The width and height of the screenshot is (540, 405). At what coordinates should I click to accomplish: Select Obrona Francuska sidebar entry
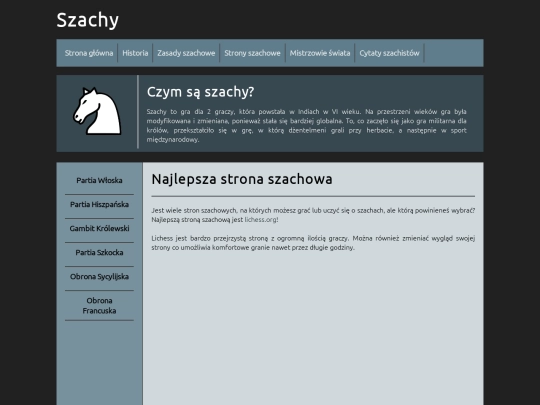point(99,306)
